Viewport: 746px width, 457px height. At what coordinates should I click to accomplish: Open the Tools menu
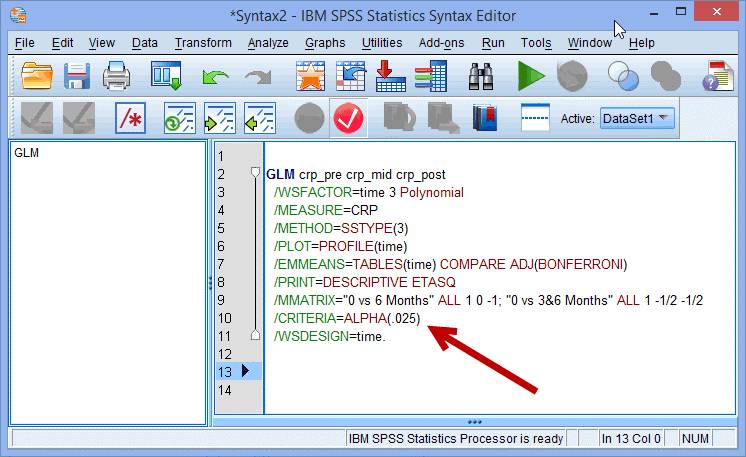[x=536, y=43]
